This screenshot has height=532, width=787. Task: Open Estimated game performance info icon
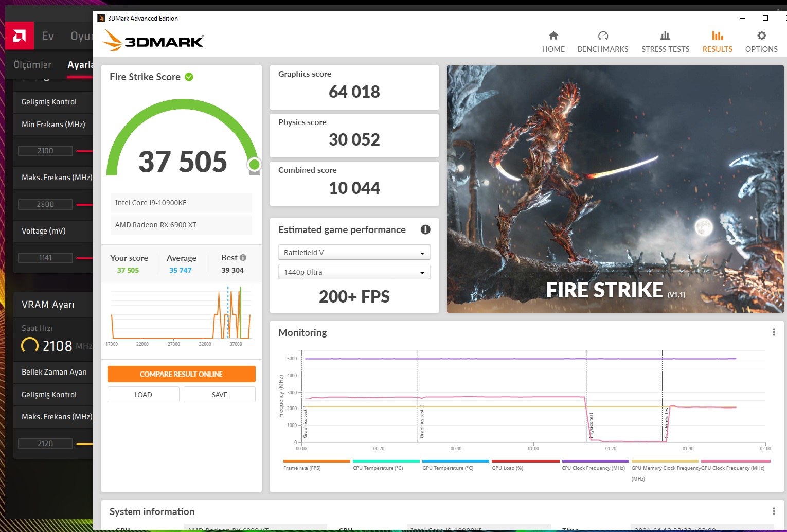coord(425,229)
